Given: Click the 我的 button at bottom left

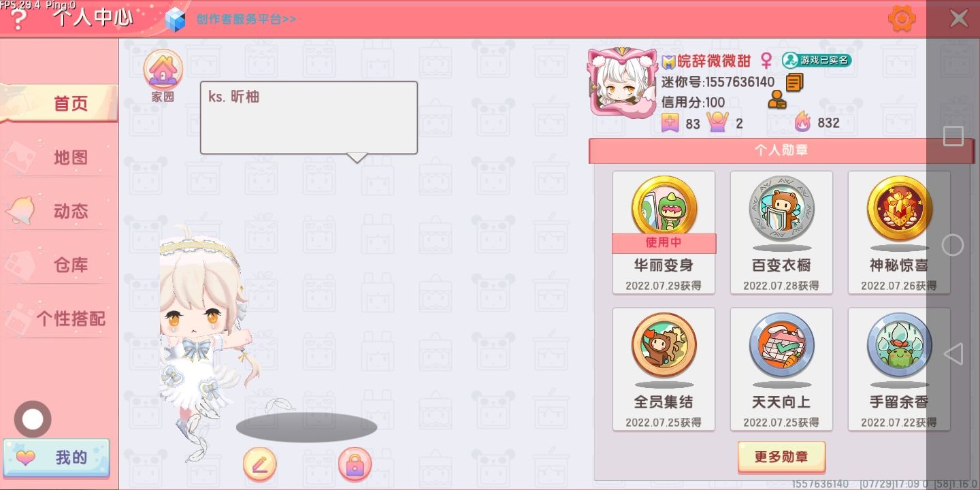Looking at the screenshot, I should pyautogui.click(x=56, y=457).
